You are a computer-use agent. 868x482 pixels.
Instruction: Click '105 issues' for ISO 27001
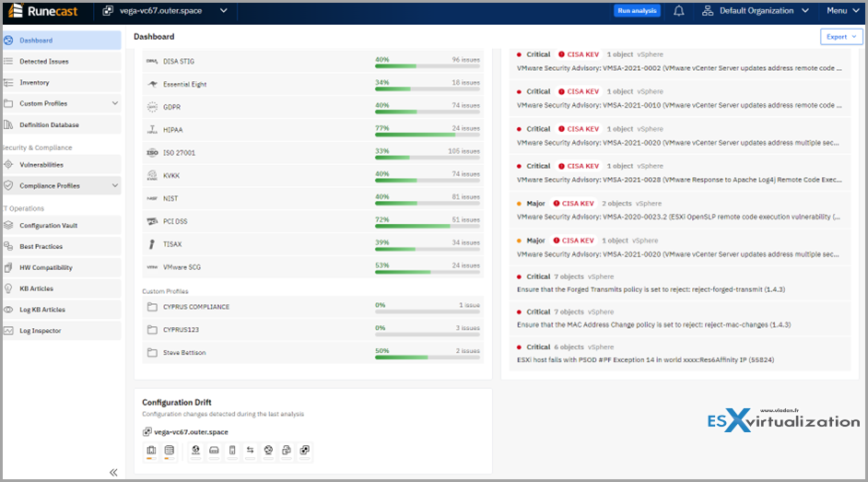click(x=463, y=150)
